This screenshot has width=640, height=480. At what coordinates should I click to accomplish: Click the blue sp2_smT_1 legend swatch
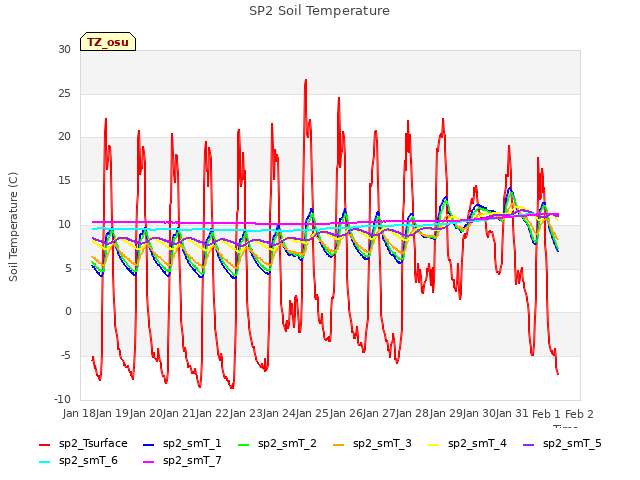pyautogui.click(x=149, y=444)
